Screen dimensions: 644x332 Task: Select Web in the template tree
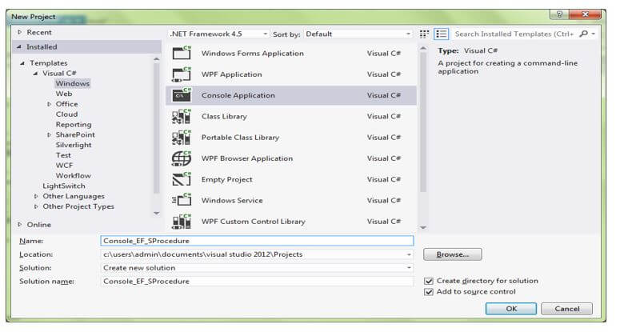pos(64,94)
